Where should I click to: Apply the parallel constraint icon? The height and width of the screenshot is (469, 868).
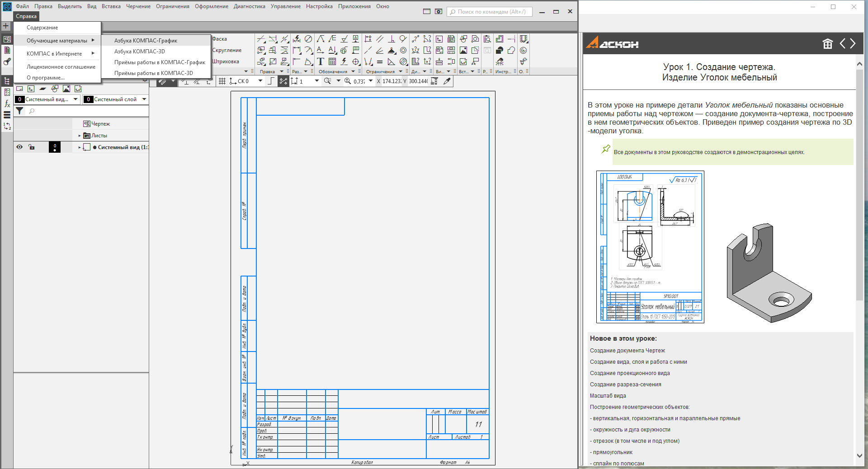coord(379,38)
